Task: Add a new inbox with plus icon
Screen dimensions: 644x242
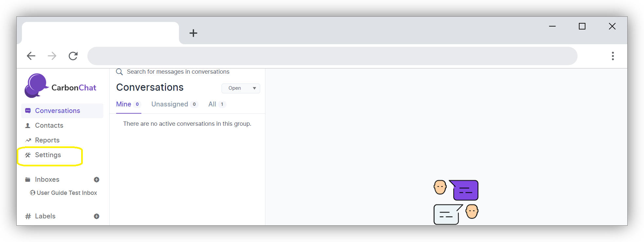Action: pos(97,179)
